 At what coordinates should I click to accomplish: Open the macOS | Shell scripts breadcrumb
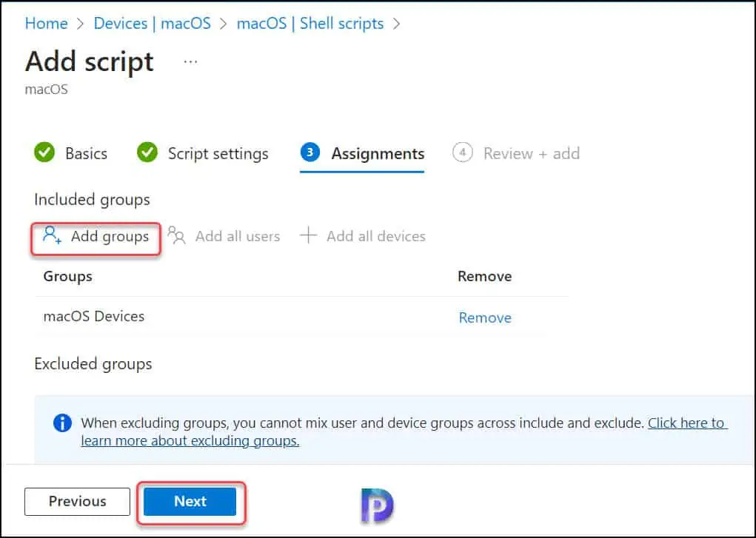click(x=310, y=23)
